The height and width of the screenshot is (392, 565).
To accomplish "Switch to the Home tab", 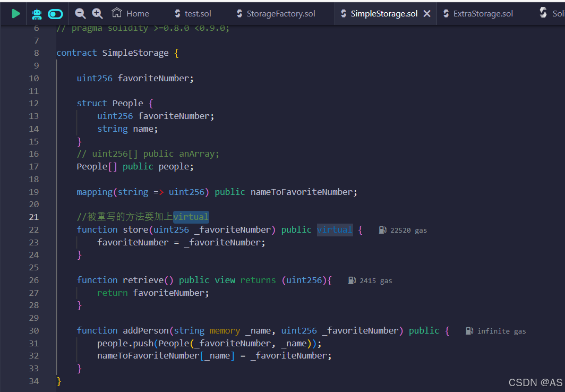I will tap(130, 13).
